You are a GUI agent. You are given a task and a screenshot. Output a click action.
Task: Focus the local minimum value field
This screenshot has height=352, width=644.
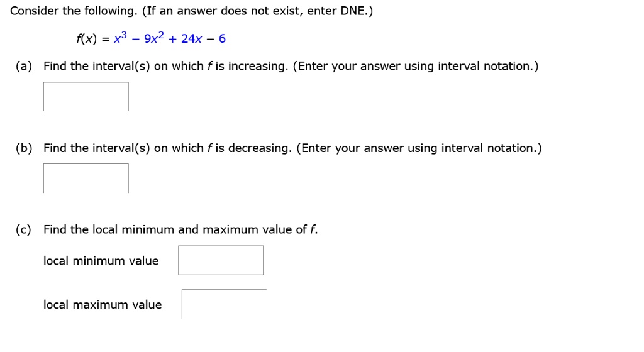[x=221, y=260]
